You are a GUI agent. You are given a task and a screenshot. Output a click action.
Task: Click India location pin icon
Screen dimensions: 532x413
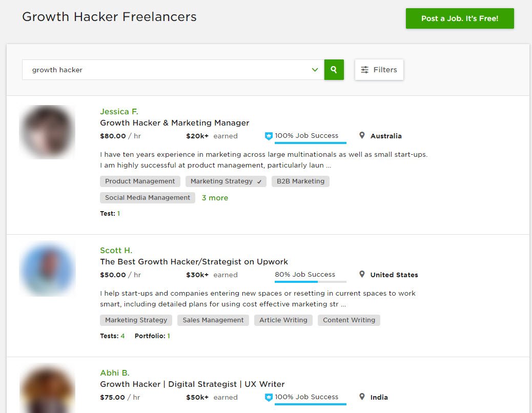click(362, 397)
